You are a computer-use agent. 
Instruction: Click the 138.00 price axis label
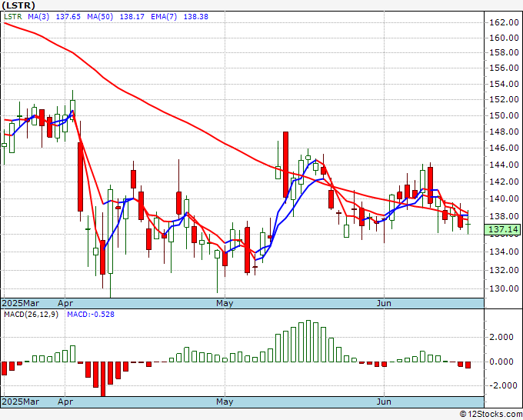click(504, 216)
